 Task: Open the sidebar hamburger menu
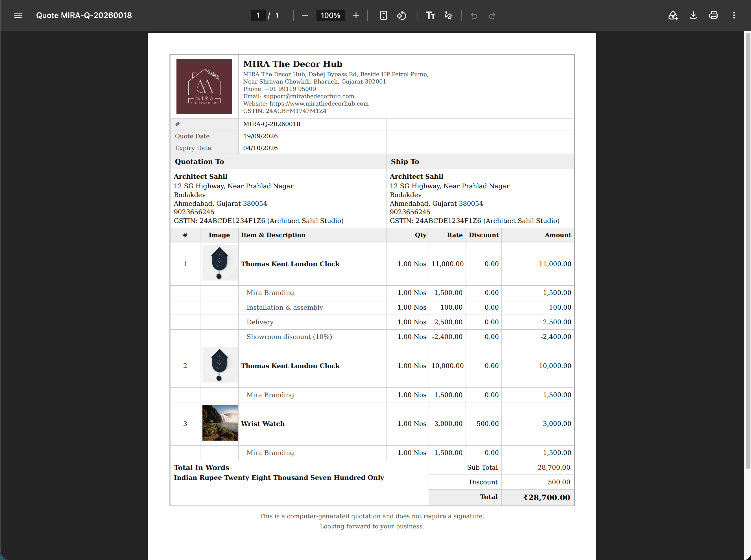coord(18,15)
